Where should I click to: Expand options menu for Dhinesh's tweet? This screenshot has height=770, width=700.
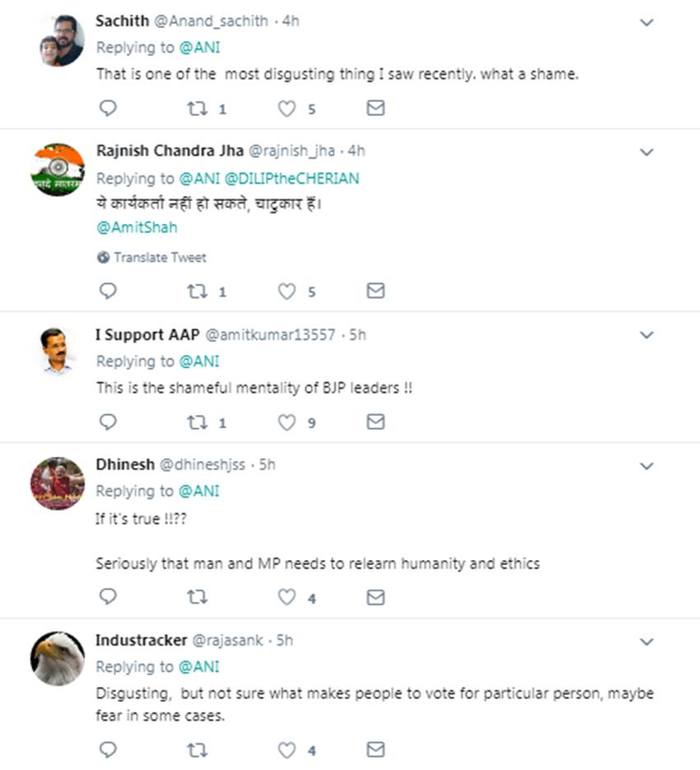pos(647,466)
